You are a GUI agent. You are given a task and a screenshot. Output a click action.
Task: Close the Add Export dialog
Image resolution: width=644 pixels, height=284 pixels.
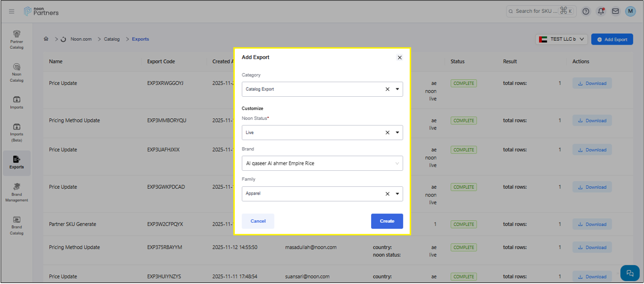click(399, 58)
